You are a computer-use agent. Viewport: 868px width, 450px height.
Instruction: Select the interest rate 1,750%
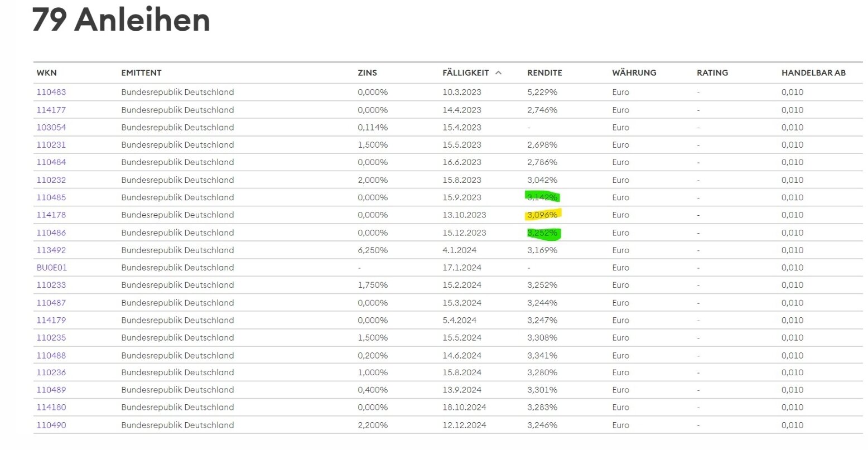[x=373, y=285]
